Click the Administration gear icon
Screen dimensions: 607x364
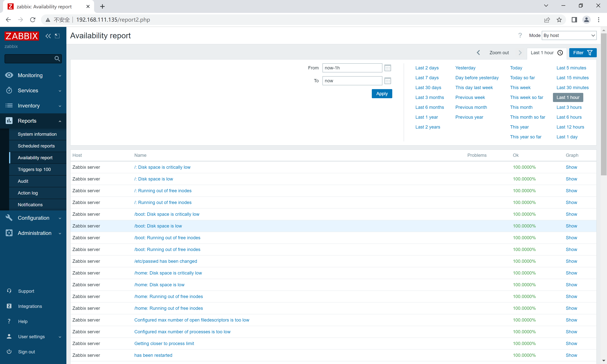[x=9, y=233]
